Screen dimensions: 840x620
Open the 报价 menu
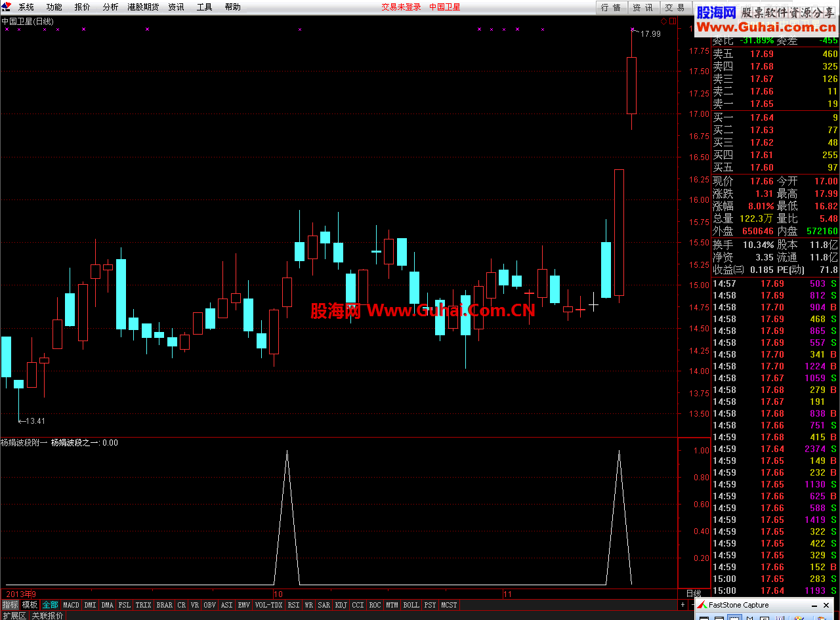coord(83,7)
